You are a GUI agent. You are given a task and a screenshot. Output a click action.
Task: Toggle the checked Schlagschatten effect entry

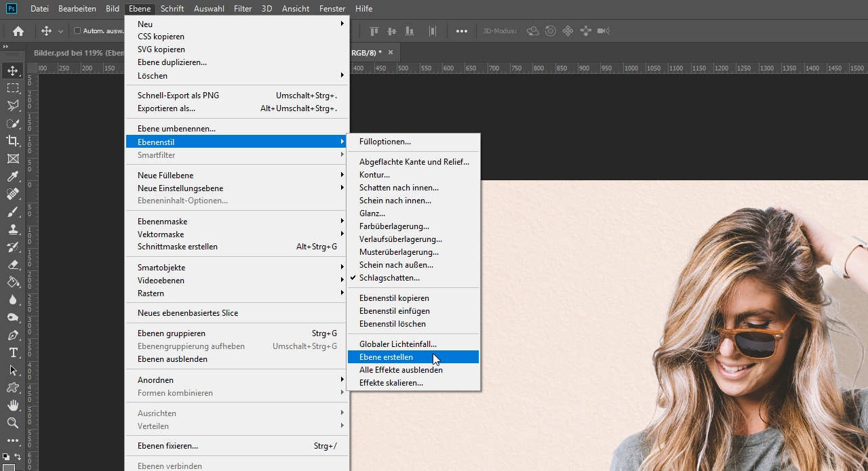pos(413,278)
